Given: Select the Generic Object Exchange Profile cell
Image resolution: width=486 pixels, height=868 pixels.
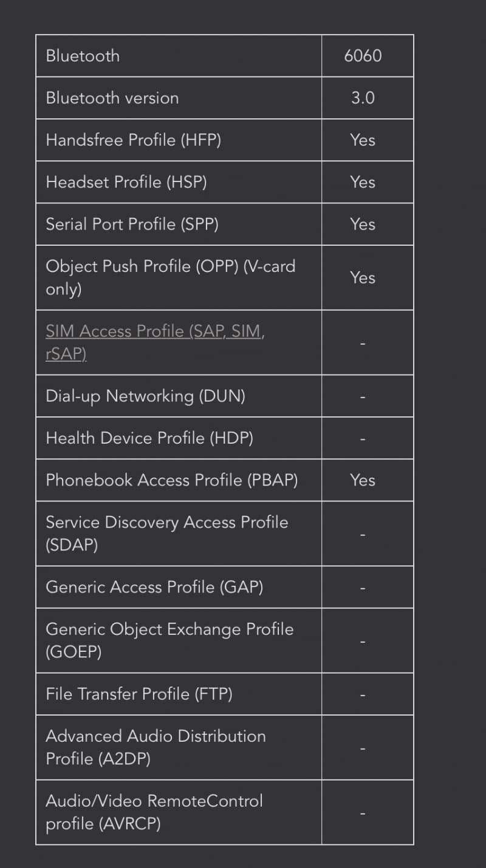Looking at the screenshot, I should coord(179,640).
